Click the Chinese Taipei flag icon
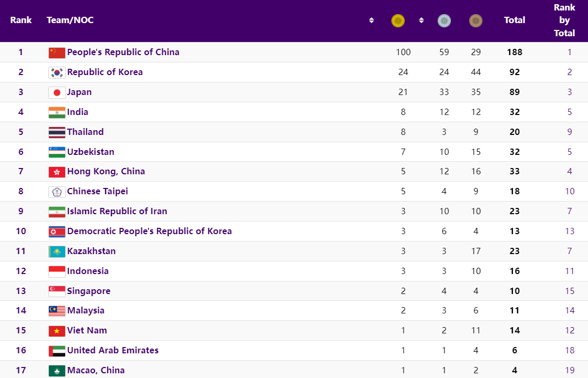 click(57, 192)
